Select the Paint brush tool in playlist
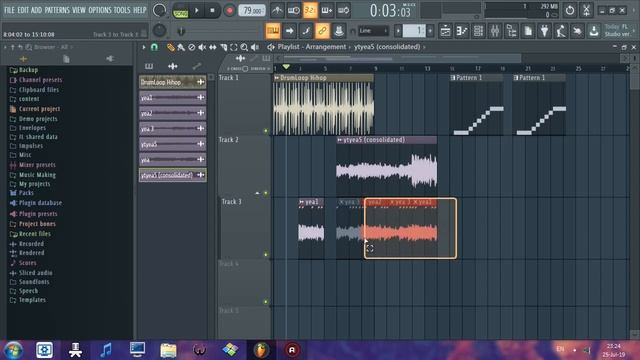The width and height of the screenshot is (640, 360). click(181, 47)
